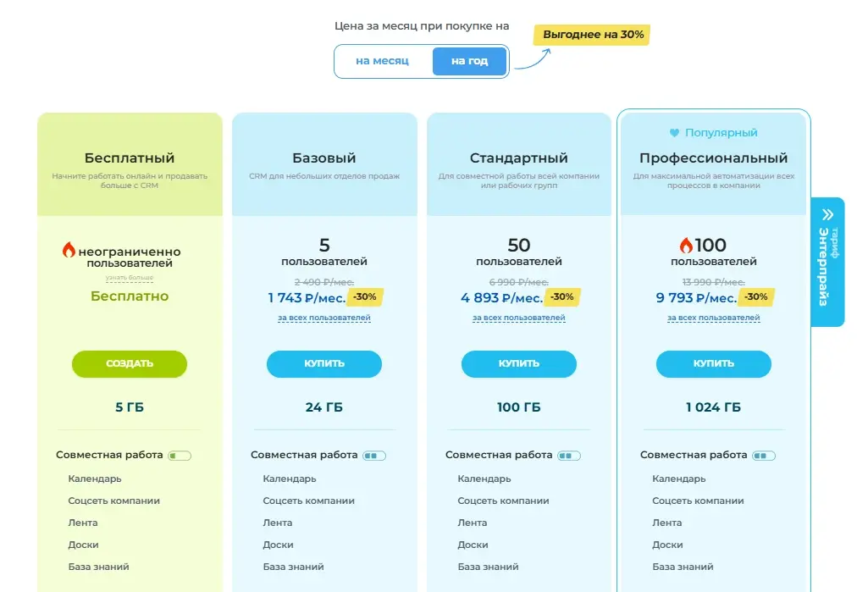Toggle Совместная работа switch in Стандартный plan
The height and width of the screenshot is (592, 868).
click(x=569, y=456)
